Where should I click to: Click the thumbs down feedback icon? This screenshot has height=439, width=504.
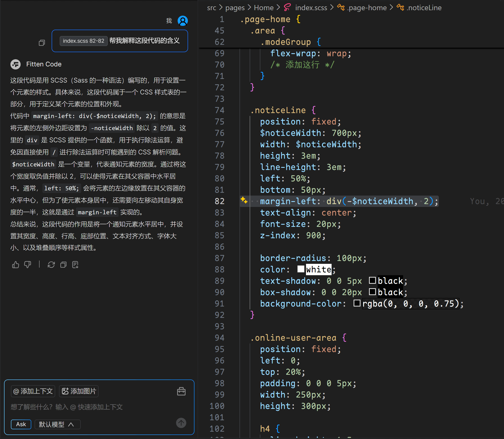click(28, 265)
